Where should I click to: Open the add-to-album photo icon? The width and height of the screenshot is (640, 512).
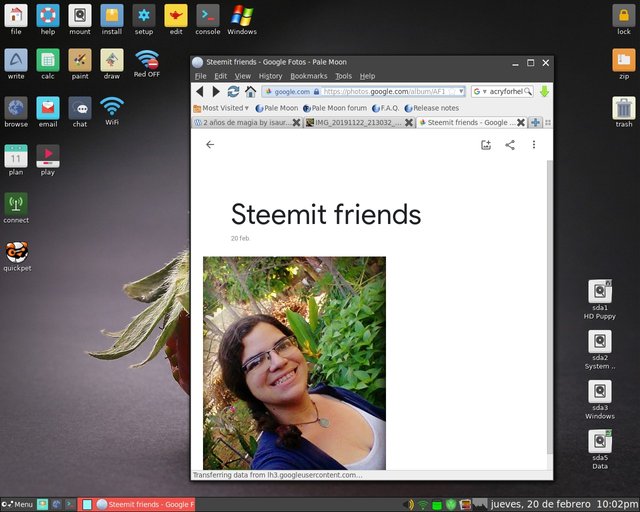coord(486,145)
